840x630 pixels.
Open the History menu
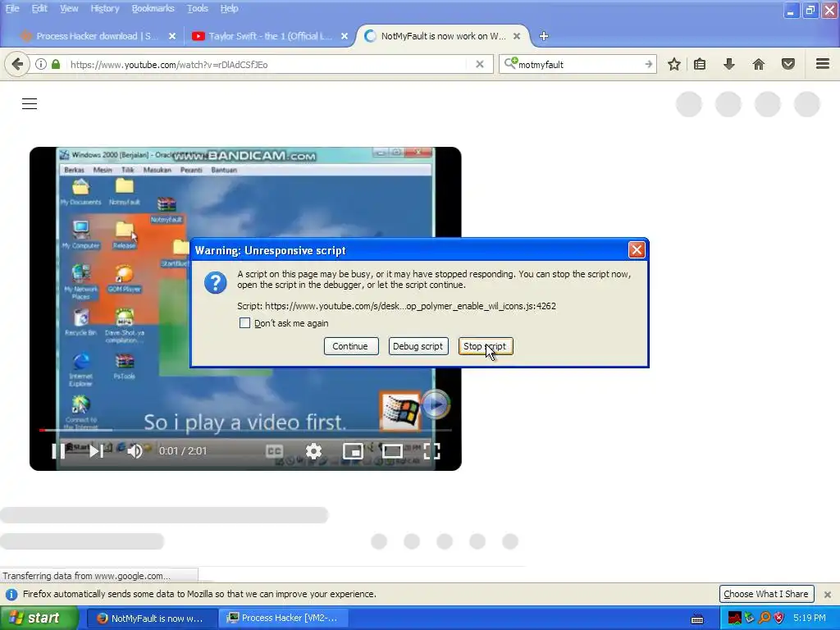[104, 8]
